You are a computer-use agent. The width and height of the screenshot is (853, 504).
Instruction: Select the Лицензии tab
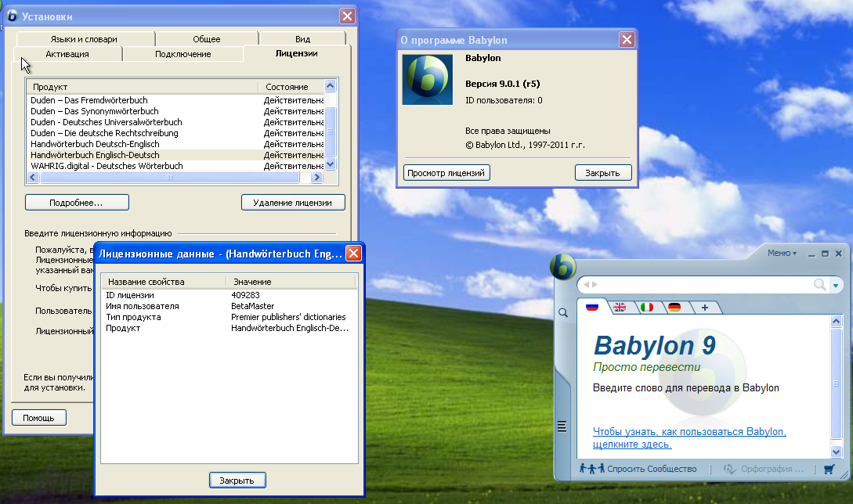click(297, 53)
